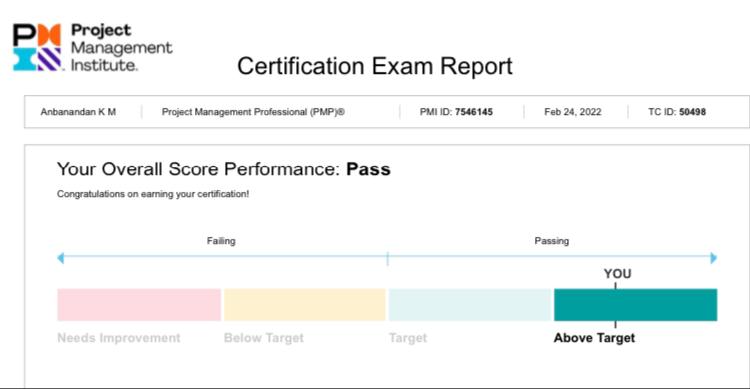Click the left arrowhead on Failing scale
Screen dimensions: 750x389
(60, 258)
